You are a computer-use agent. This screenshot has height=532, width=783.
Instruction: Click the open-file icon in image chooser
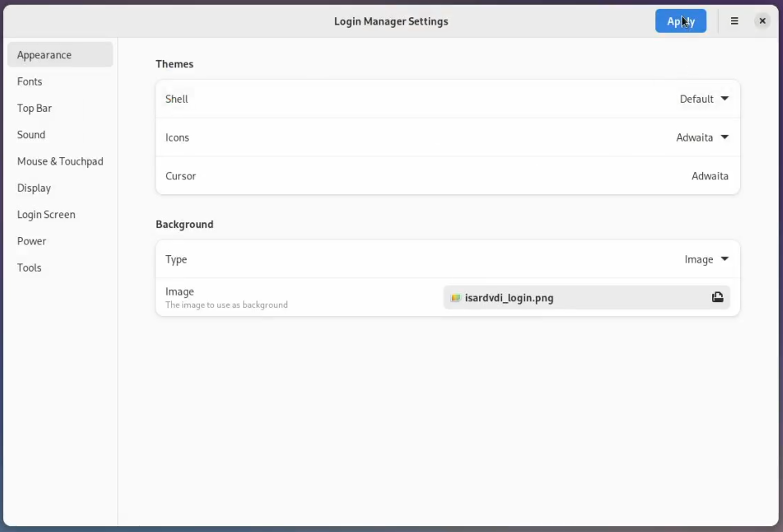pos(717,298)
